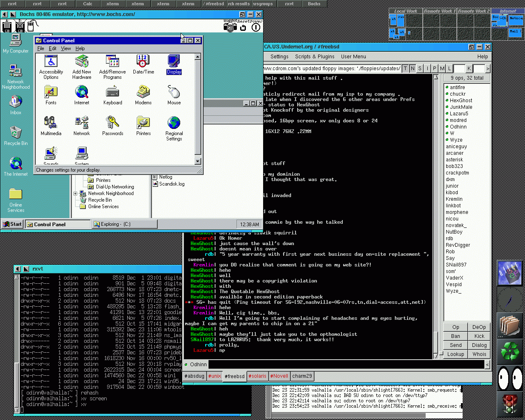
Task: Click the Bochs floppy A: drive icon
Action: (7, 25)
